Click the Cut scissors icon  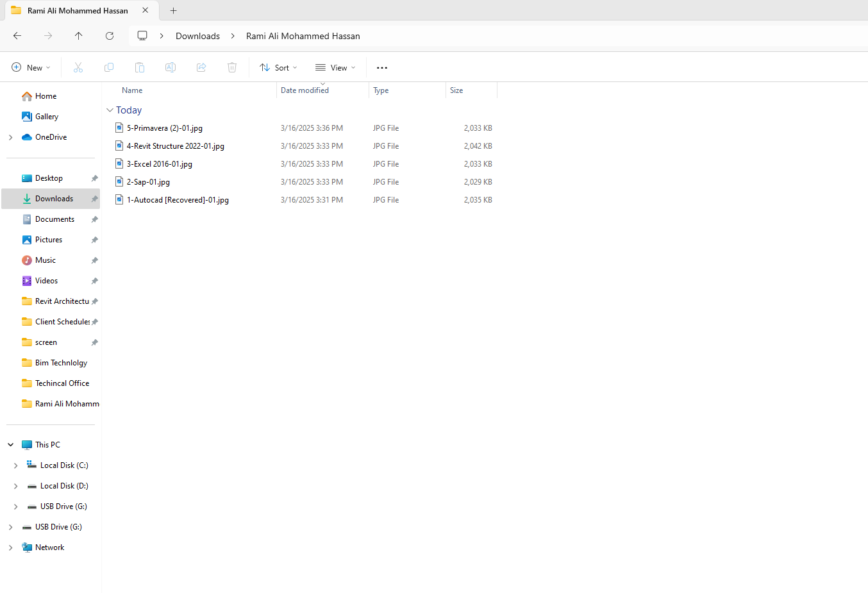(78, 67)
